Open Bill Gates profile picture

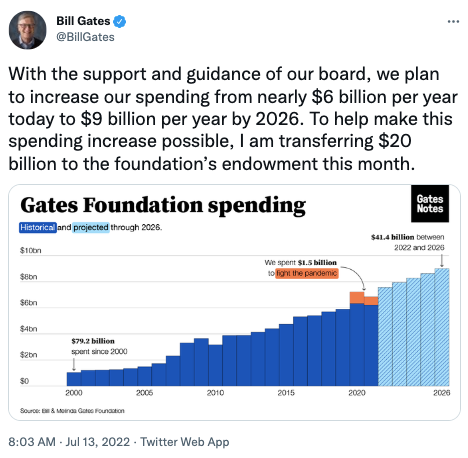pyautogui.click(x=27, y=30)
